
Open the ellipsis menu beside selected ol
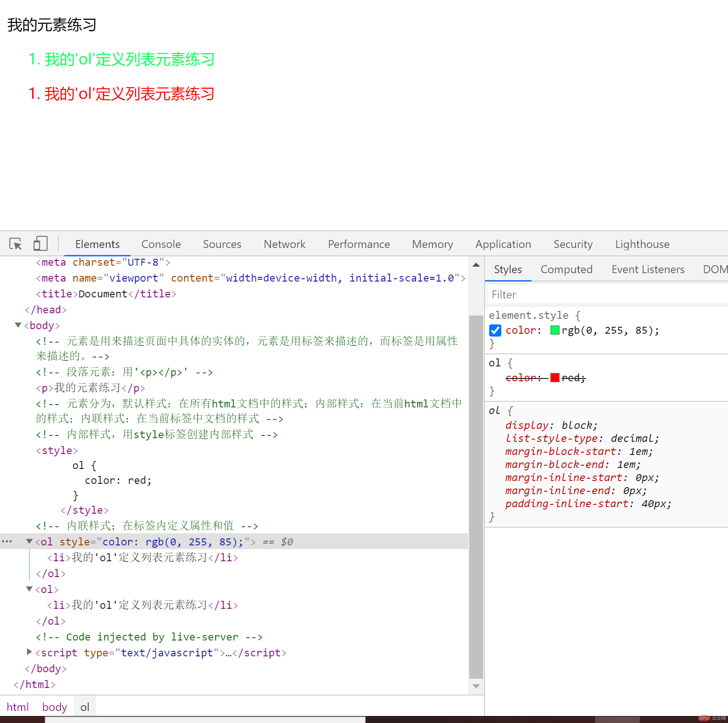point(7,541)
